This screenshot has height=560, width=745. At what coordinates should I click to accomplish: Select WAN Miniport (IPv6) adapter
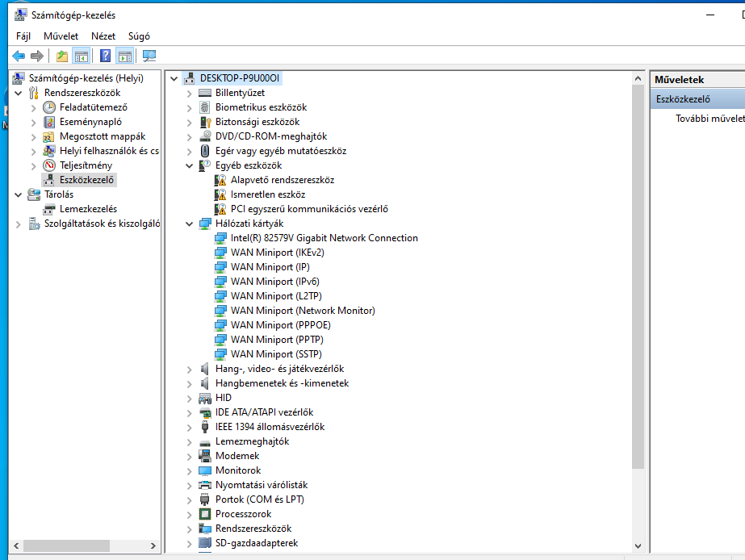point(275,281)
